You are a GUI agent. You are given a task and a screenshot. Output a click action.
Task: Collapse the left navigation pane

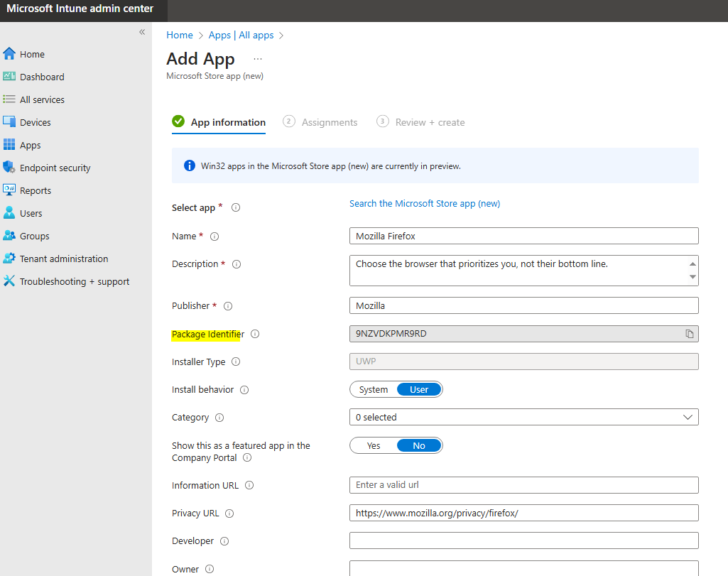[141, 32]
